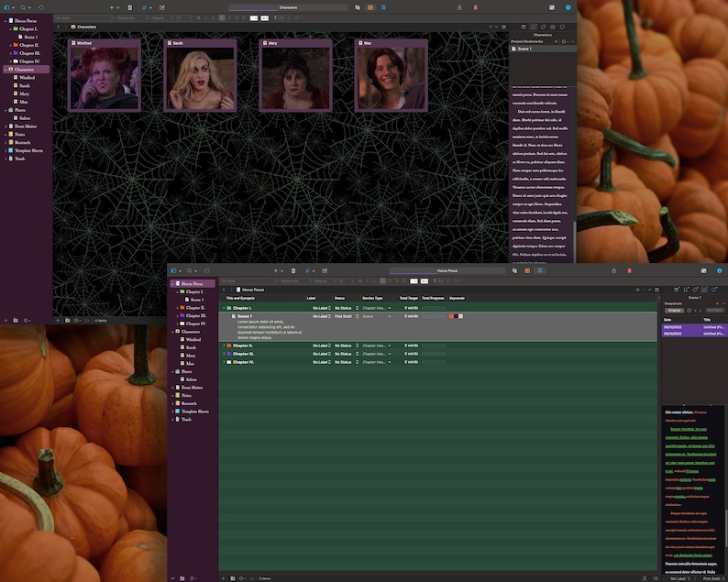Switch Characters window to Corkboard view mode
This screenshot has width=728, height=582.
tap(370, 7)
